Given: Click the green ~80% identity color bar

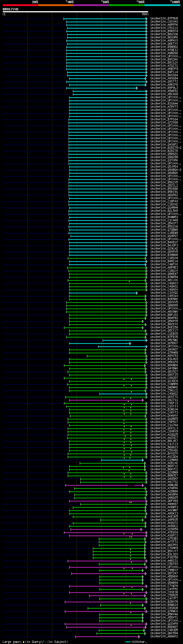Looking at the screenshot, I should pyautogui.click(x=127, y=5).
